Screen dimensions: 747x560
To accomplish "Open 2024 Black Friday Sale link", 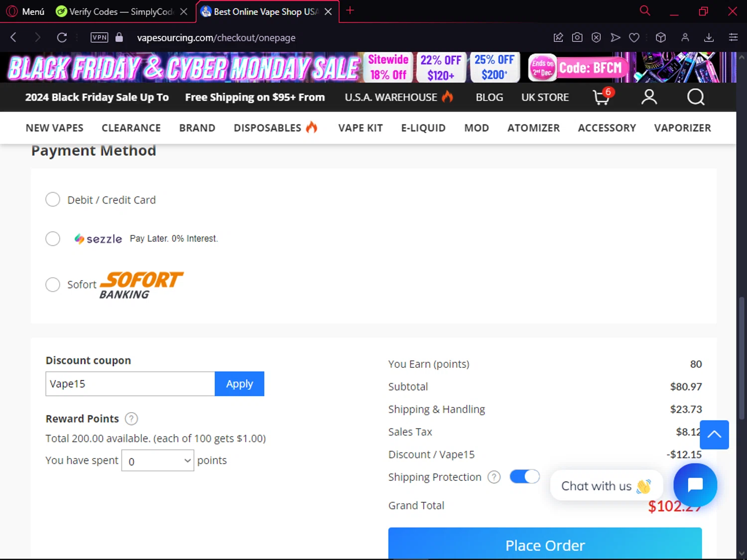I will coord(97,97).
